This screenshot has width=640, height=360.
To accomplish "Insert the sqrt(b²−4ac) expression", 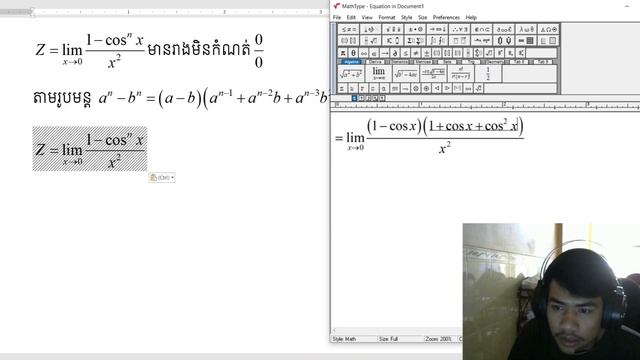I will pos(406,73).
